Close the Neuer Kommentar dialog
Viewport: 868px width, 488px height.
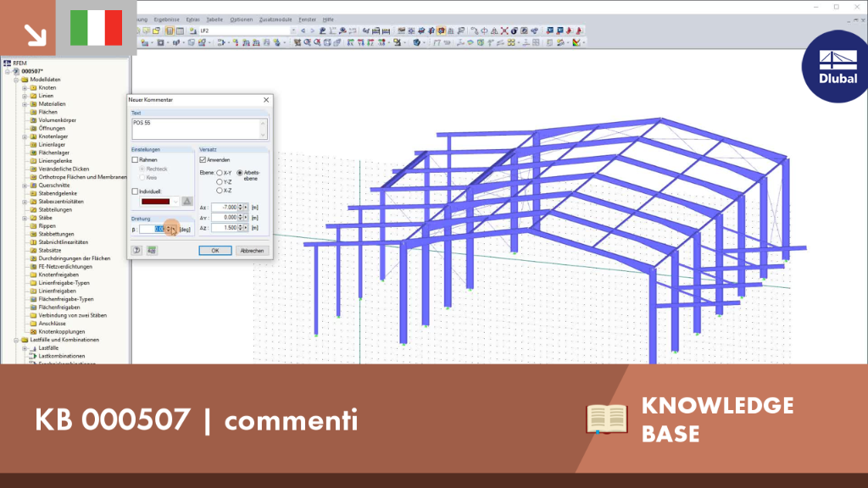[x=266, y=100]
